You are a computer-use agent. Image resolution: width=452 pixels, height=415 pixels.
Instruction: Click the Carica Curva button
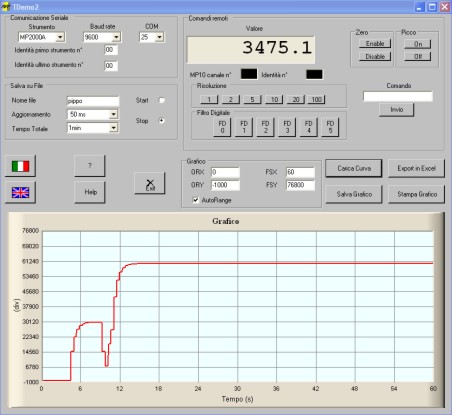tap(354, 168)
